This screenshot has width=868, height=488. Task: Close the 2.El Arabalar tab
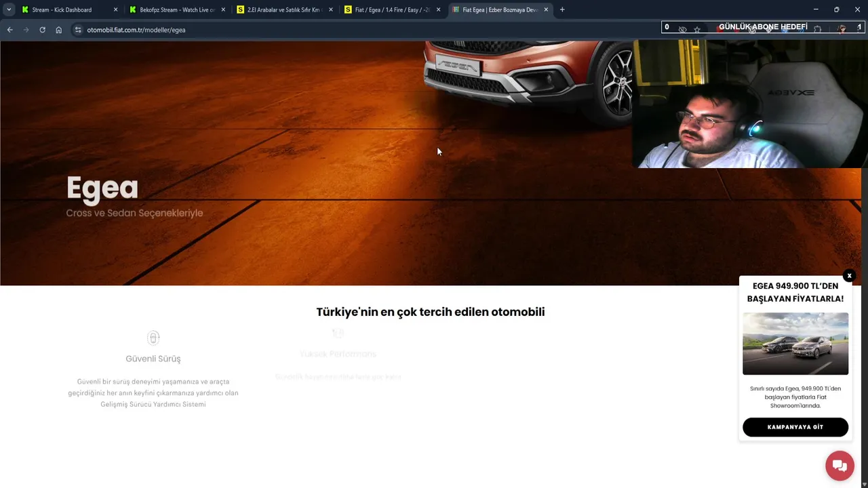point(331,9)
